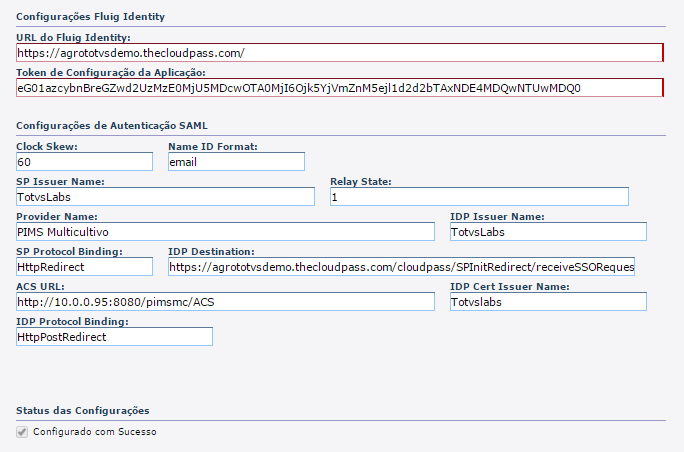Click the IDP Issuer Name label

click(x=497, y=216)
